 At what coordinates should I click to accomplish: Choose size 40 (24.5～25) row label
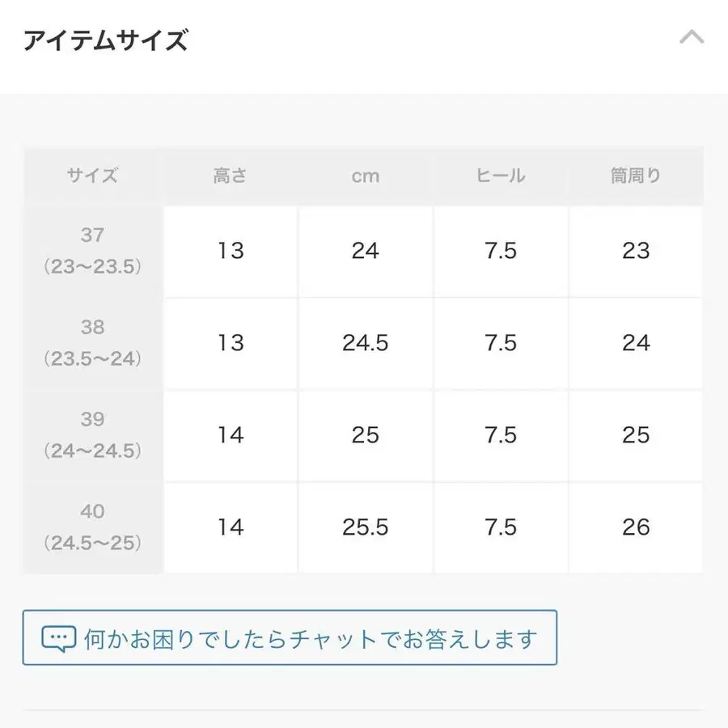click(93, 527)
